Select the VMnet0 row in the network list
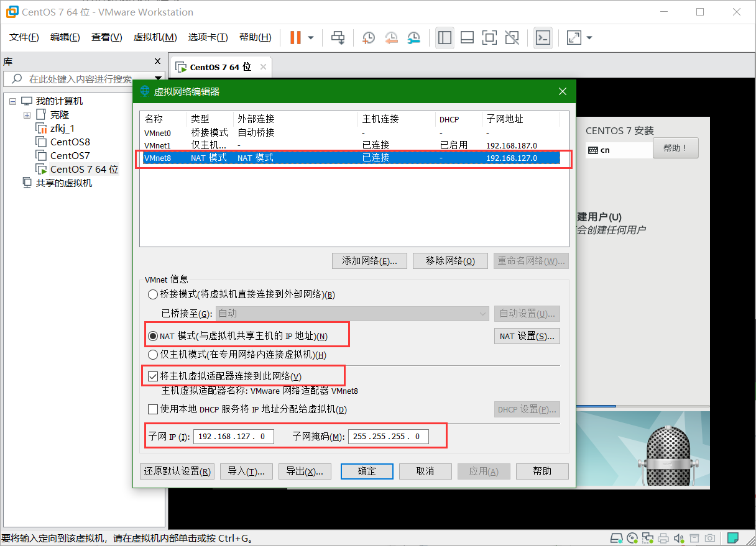 point(351,132)
